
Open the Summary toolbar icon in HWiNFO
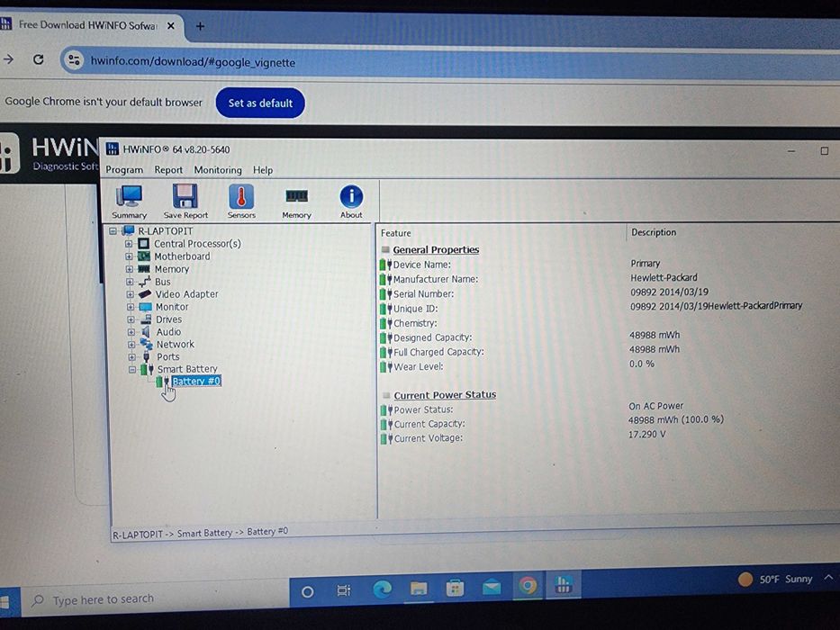pos(129,202)
